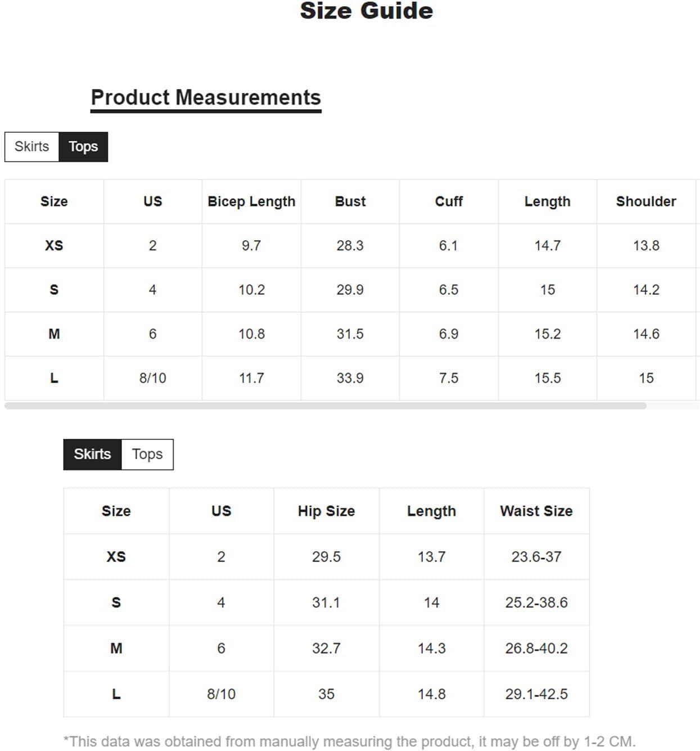Select the Bicep Length column header

pos(251,201)
